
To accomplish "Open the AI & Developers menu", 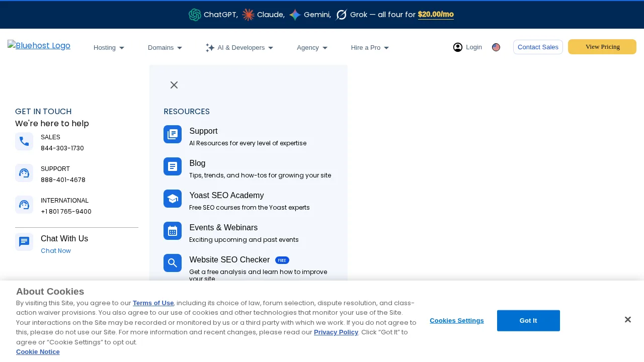I will pyautogui.click(x=241, y=48).
